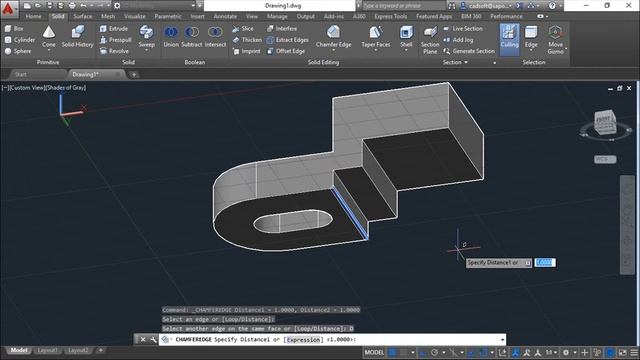
Task: Open the Visualize ribbon tab
Action: 135,16
